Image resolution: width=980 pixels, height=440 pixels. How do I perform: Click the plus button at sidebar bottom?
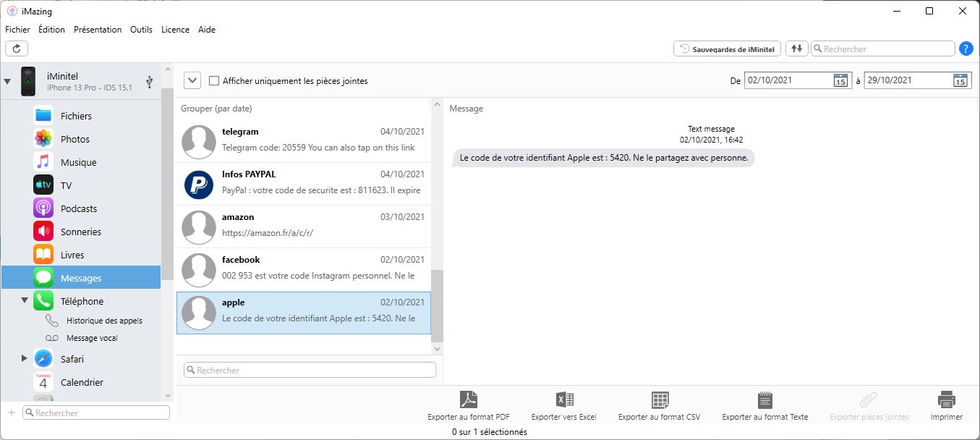pyautogui.click(x=11, y=412)
